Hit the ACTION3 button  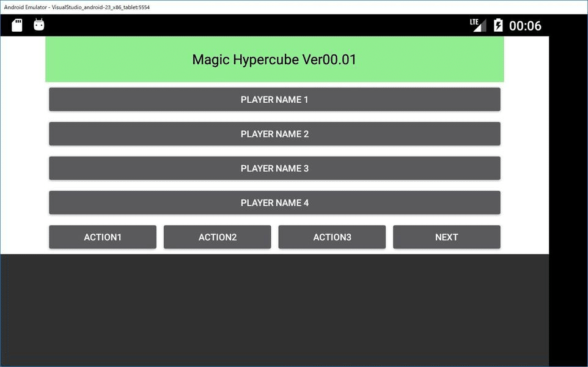pos(332,237)
